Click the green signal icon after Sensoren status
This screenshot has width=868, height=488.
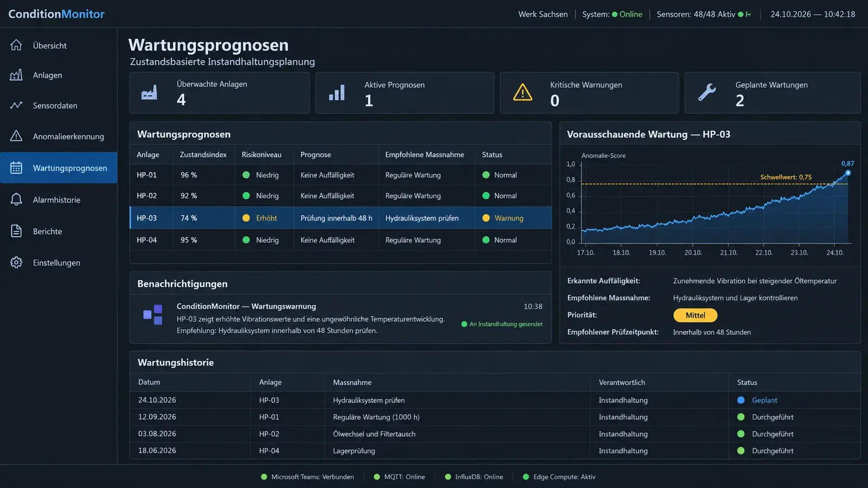point(748,15)
